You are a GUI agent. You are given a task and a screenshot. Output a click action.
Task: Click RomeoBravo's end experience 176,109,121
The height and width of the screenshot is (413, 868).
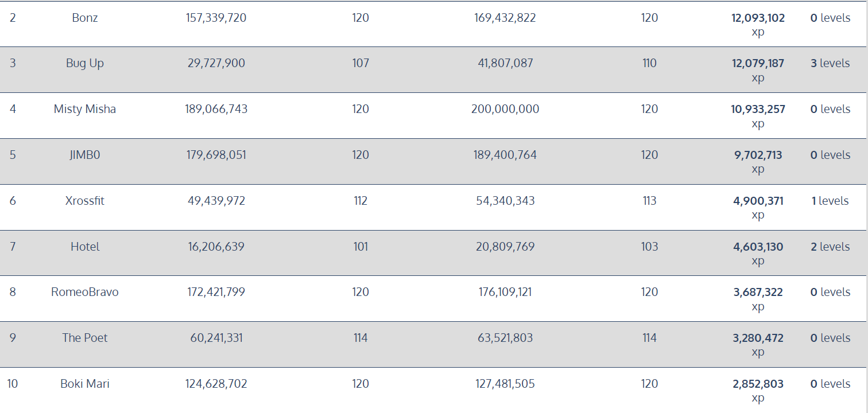coord(505,292)
